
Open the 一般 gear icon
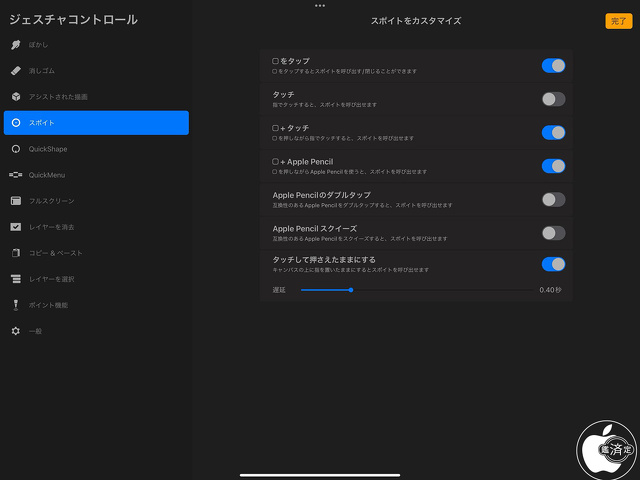coord(16,331)
